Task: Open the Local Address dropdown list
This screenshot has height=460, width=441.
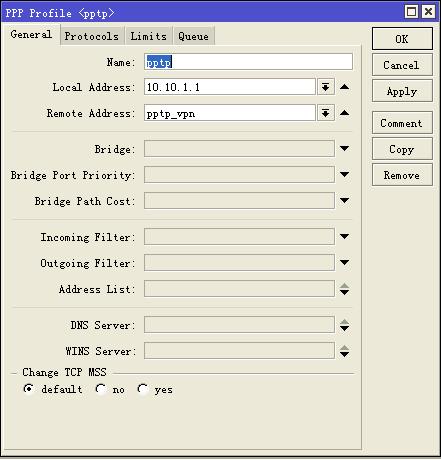Action: point(326,87)
